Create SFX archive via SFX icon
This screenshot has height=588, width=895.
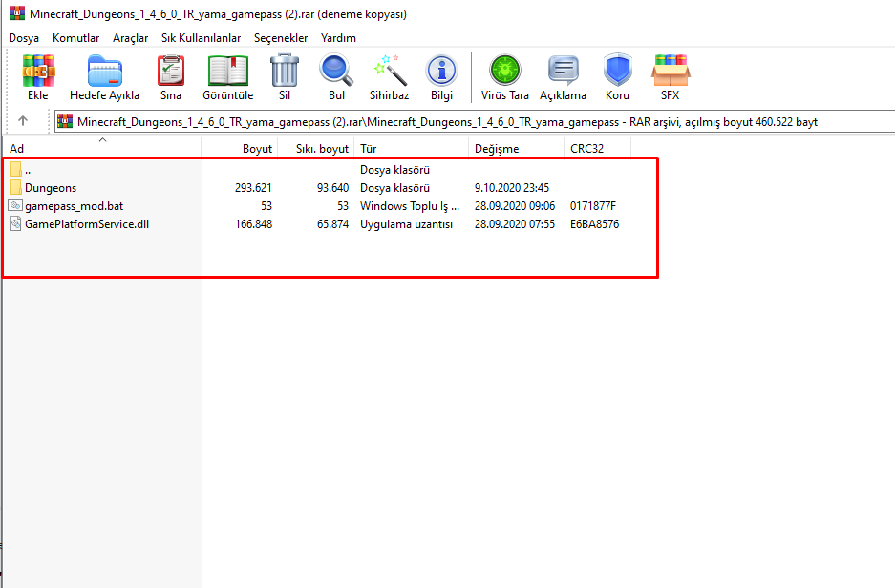coord(671,71)
